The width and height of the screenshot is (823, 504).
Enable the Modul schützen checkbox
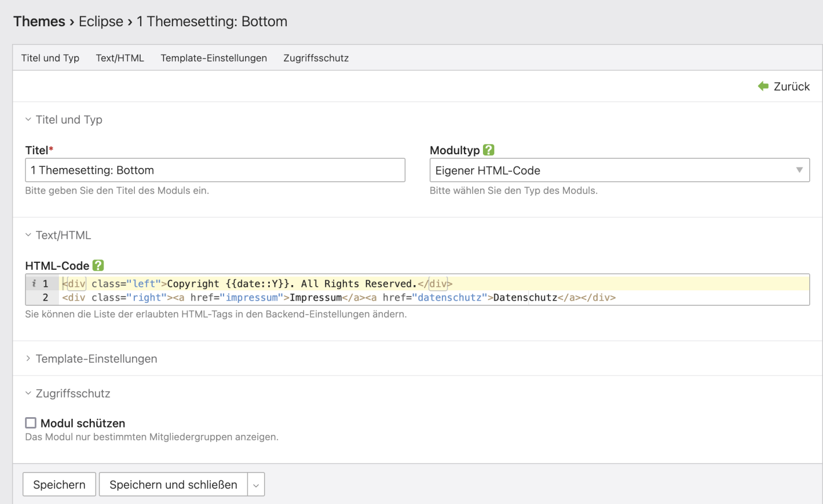click(31, 423)
